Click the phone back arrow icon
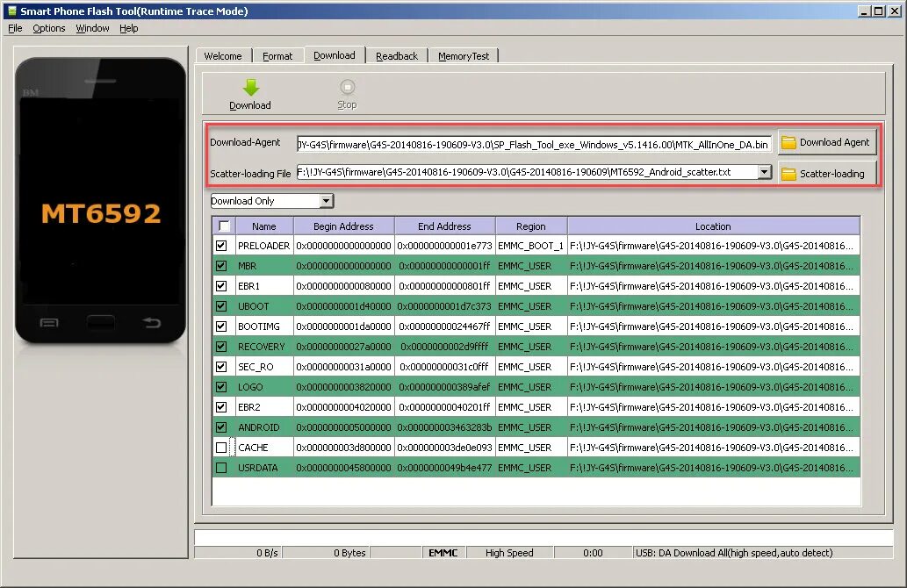The image size is (907, 588). (x=152, y=323)
